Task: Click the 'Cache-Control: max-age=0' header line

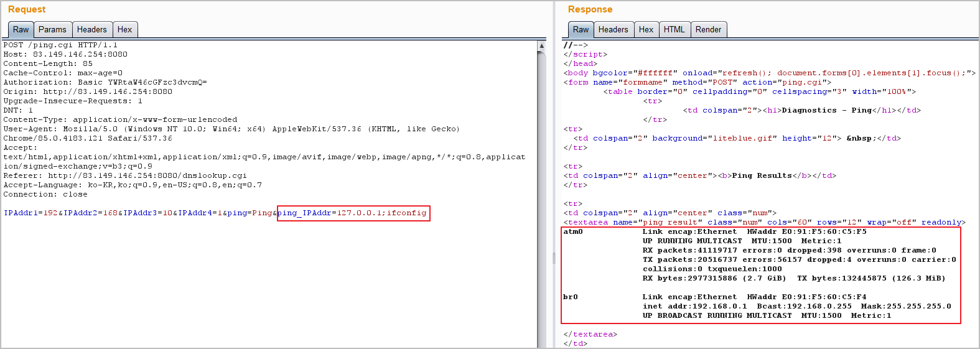Action: [63, 73]
